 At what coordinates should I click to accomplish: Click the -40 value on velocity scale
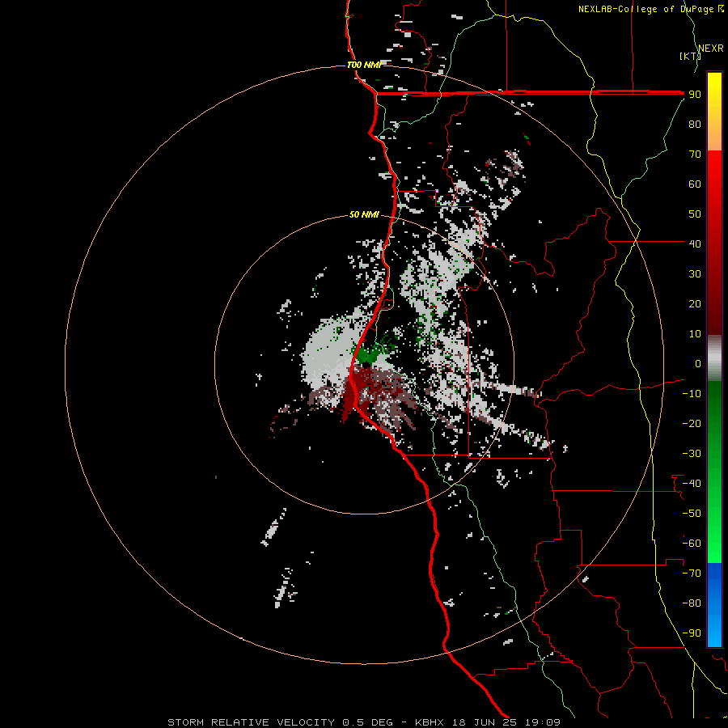pos(692,484)
